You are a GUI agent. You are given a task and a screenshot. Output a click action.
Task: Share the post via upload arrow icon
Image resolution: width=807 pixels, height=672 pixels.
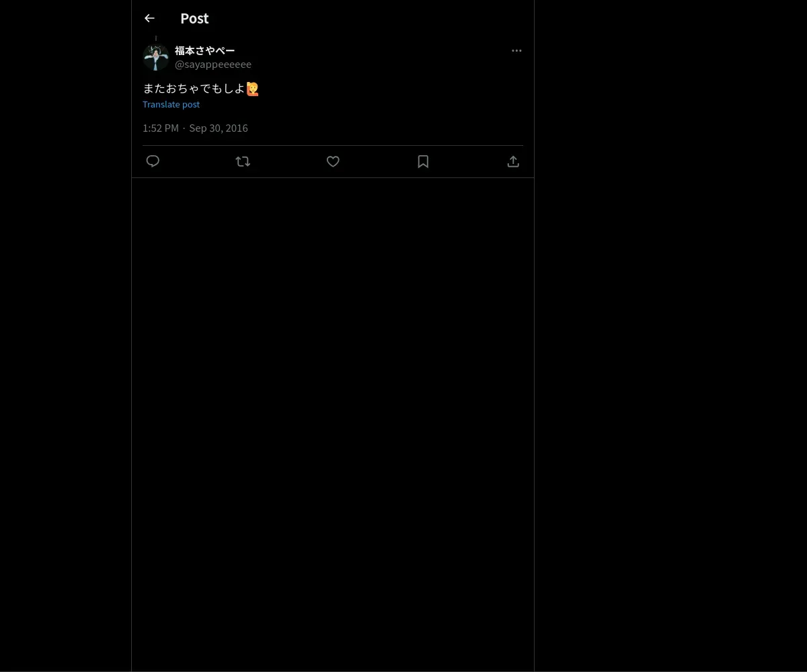pos(513,161)
